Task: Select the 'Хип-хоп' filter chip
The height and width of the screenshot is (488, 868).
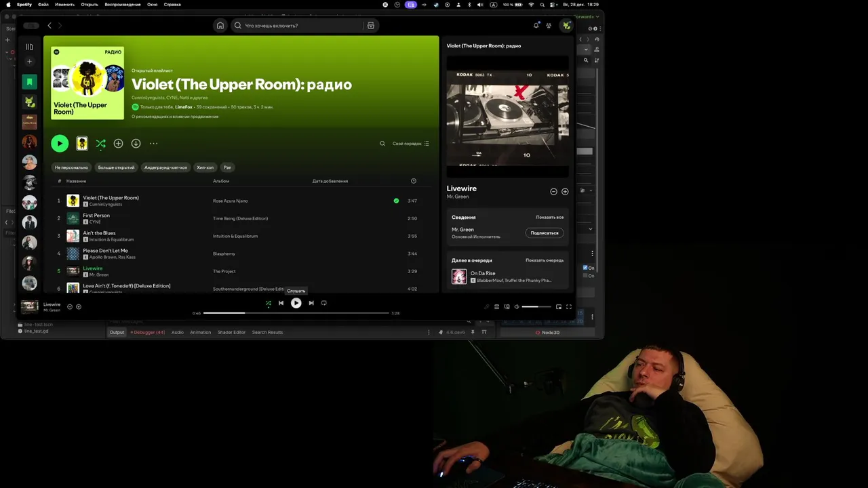Action: click(205, 167)
